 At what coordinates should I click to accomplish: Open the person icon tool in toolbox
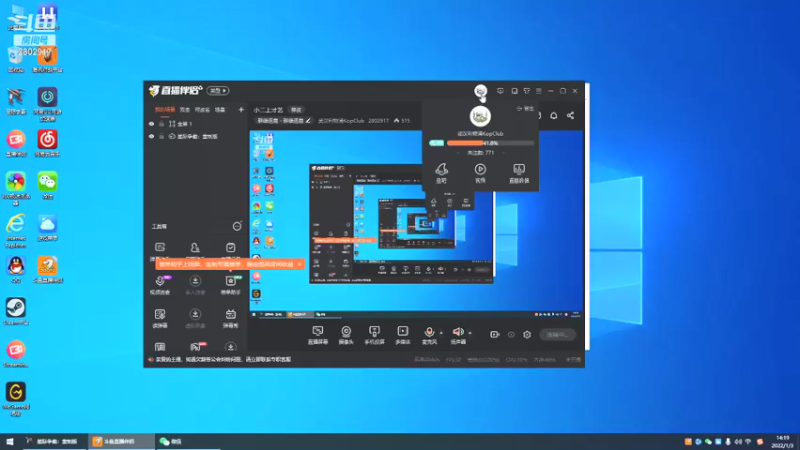tap(195, 247)
